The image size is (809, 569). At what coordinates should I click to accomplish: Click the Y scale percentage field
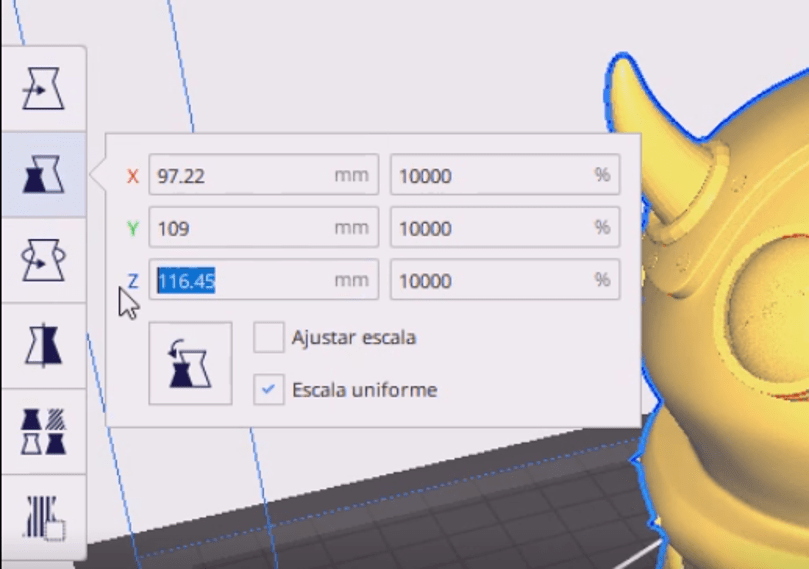505,227
